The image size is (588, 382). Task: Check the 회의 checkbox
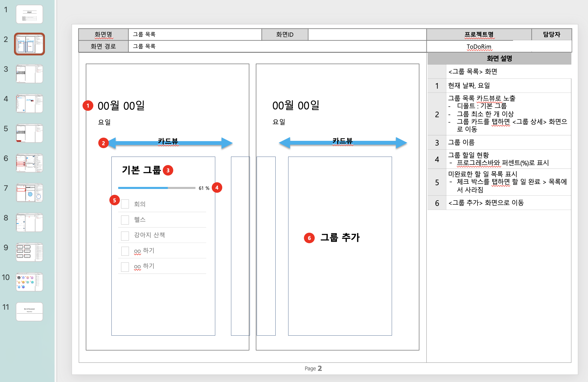click(125, 204)
